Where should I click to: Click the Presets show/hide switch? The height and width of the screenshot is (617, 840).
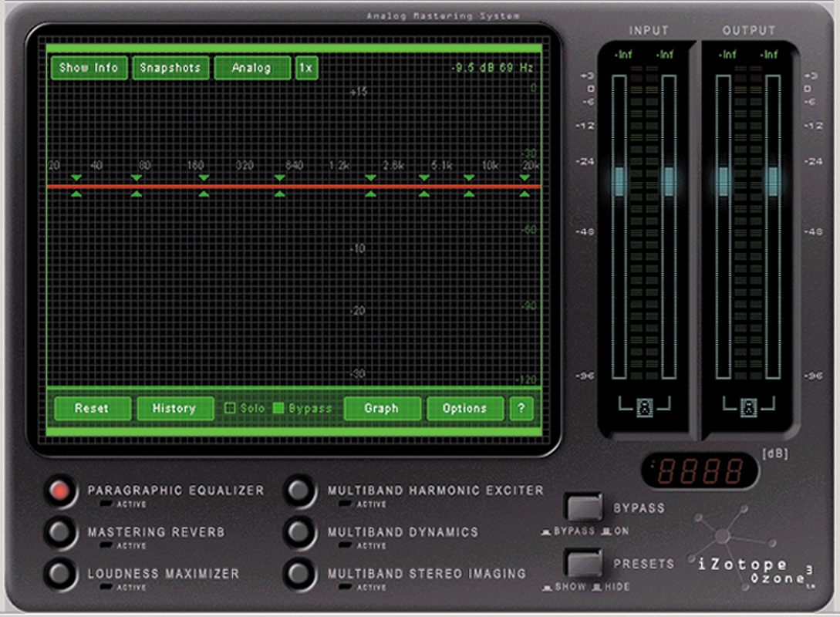(x=583, y=564)
